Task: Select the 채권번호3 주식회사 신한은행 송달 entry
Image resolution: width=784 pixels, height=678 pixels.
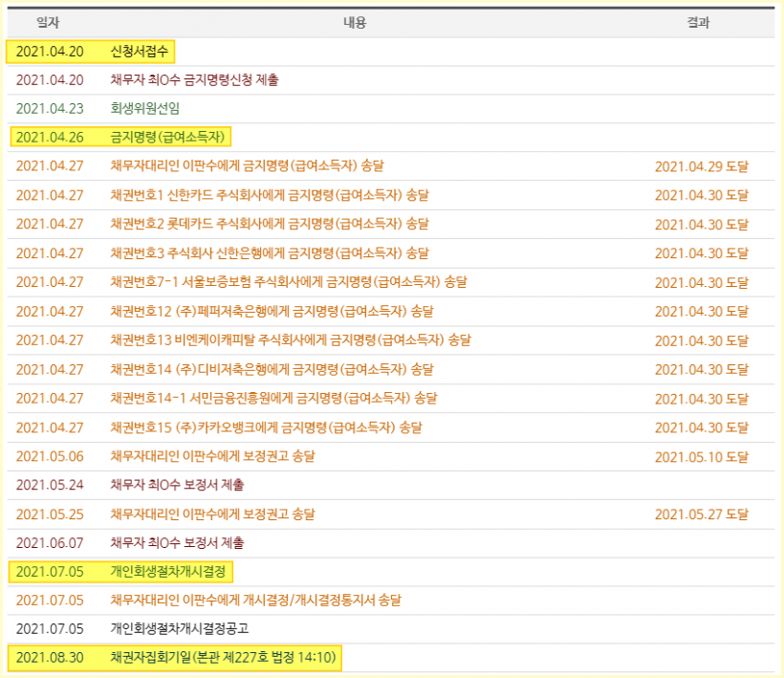Action: [x=270, y=253]
